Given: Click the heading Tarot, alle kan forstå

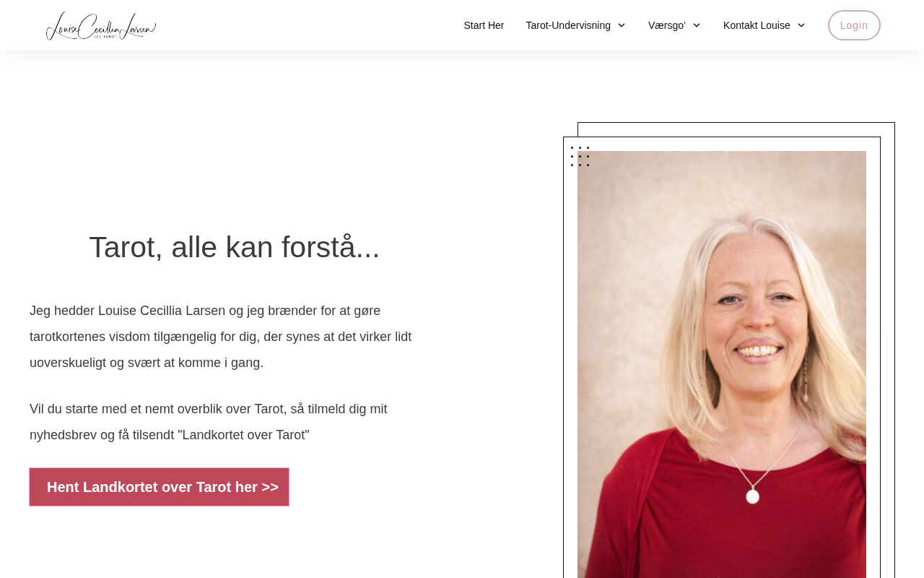Looking at the screenshot, I should [235, 247].
